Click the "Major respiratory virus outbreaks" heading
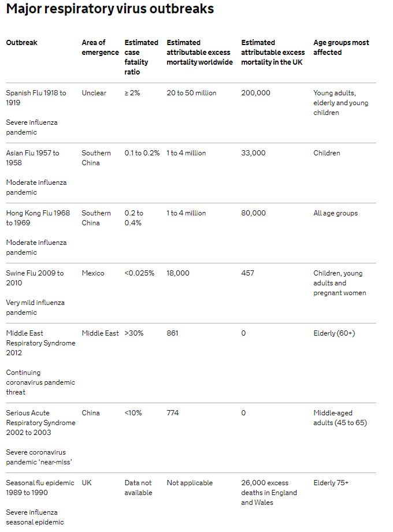 coord(110,9)
